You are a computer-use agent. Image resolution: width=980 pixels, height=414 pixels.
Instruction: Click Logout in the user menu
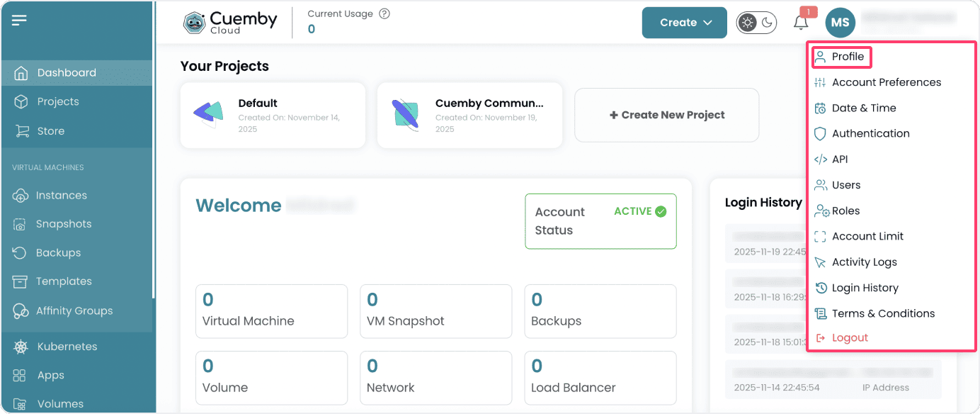point(849,338)
